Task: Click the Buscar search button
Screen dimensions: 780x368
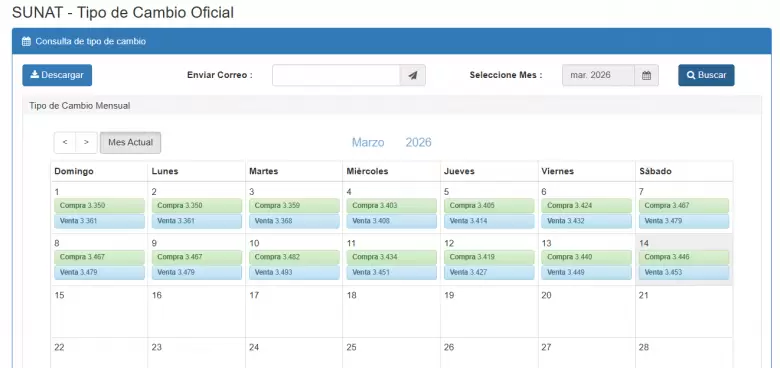Action: point(706,75)
